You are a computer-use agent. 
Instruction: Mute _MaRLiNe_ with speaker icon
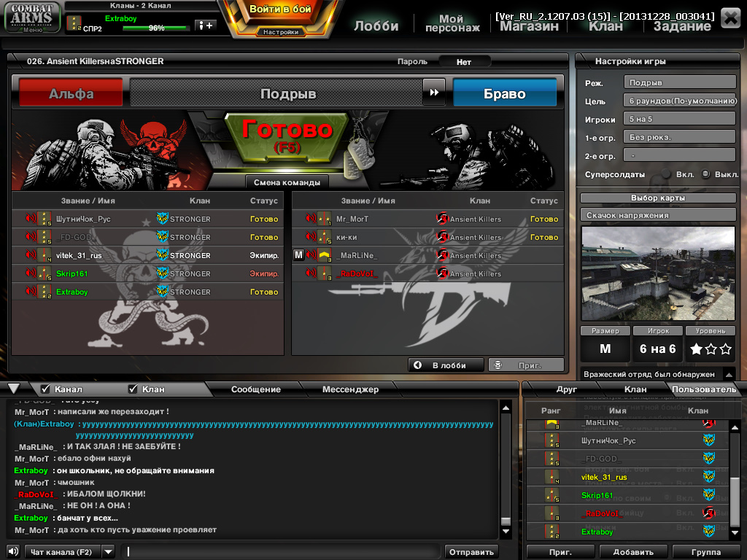311,254
